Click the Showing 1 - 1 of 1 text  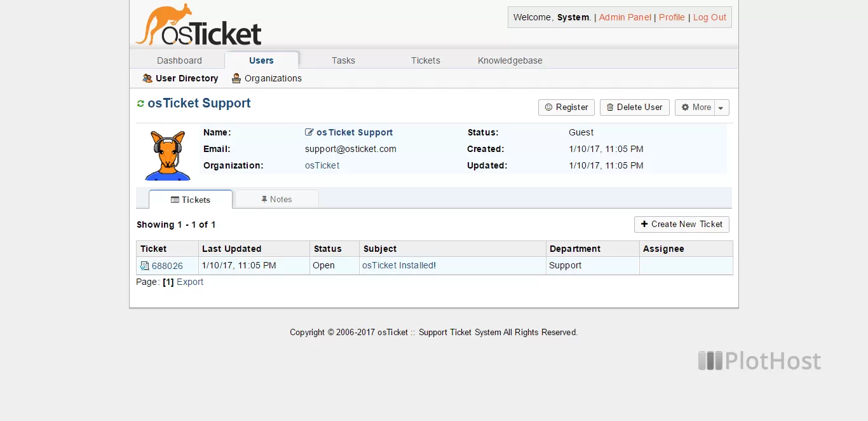tap(176, 224)
